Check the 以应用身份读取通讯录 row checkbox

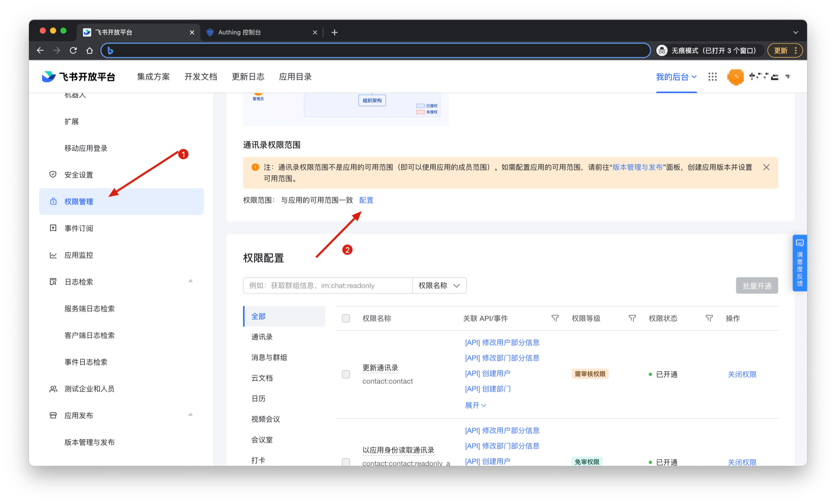point(346,462)
